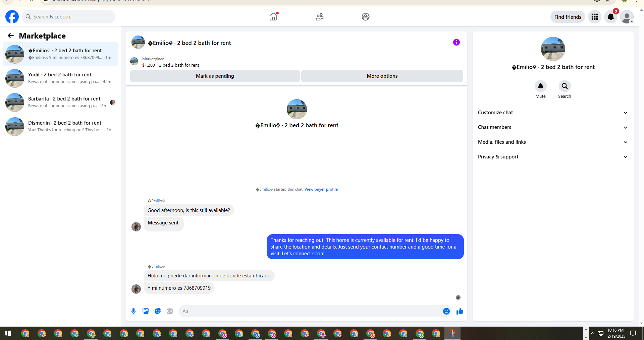The height and width of the screenshot is (340, 644).
Task: Open the Home feed icon
Action: click(x=274, y=16)
